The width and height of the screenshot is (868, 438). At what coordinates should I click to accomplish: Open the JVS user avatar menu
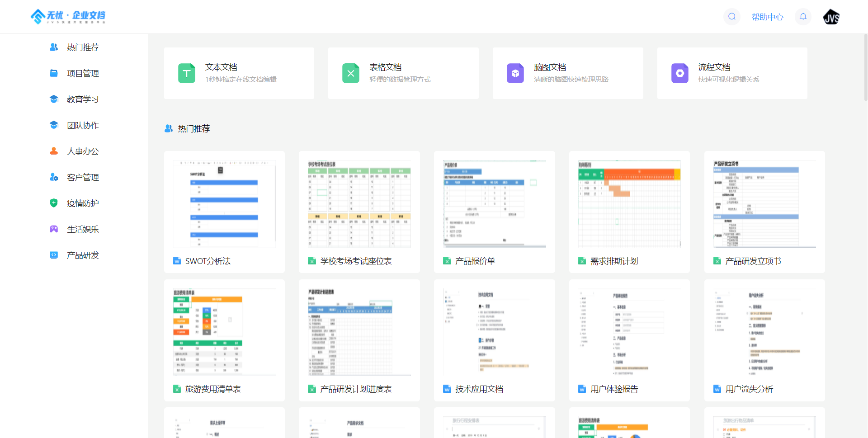(x=831, y=17)
